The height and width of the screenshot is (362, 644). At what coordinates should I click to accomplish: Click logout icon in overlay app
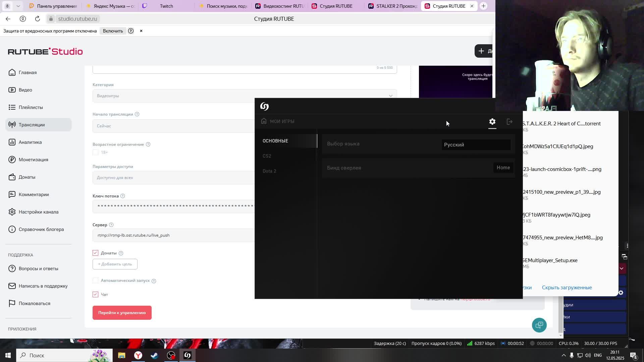[x=509, y=122]
